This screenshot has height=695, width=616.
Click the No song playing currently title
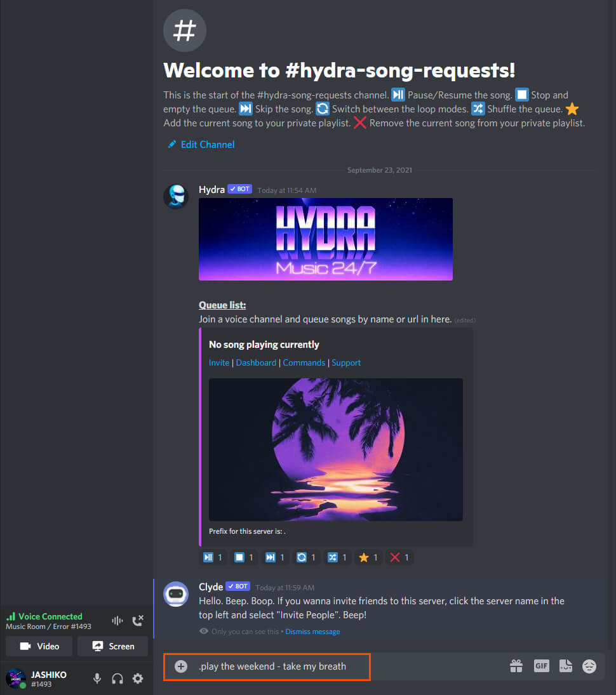click(x=264, y=345)
